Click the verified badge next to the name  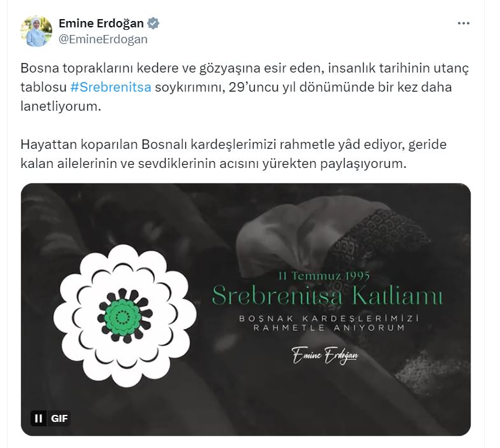[x=154, y=24]
